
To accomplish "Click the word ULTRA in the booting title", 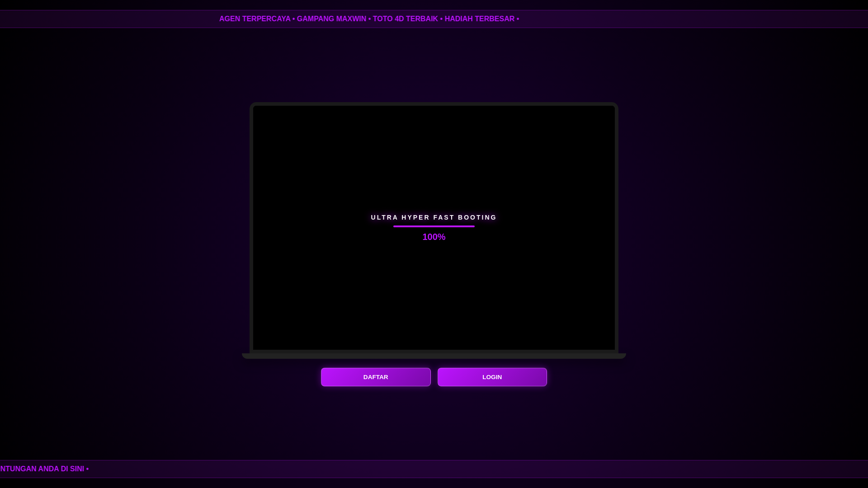I will click(x=384, y=217).
